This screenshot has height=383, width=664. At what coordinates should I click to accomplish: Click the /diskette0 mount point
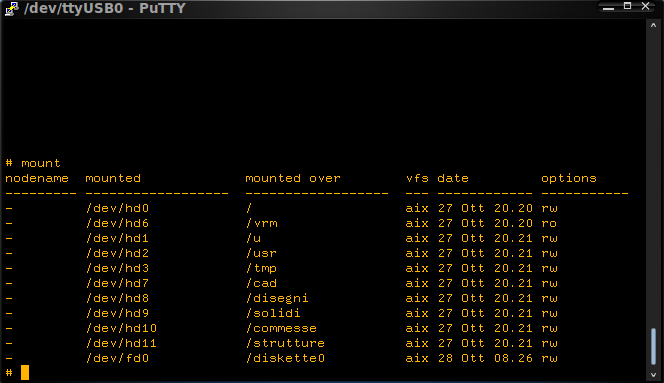tap(285, 358)
